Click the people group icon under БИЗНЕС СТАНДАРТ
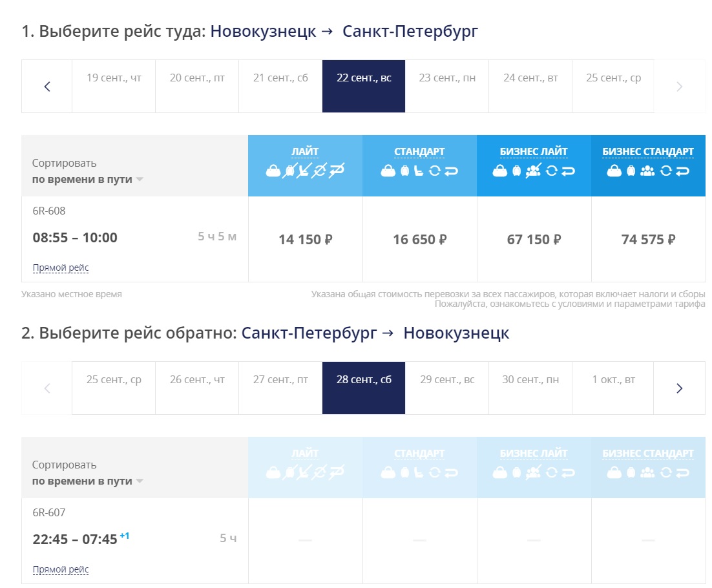The height and width of the screenshot is (588, 712). click(x=647, y=171)
